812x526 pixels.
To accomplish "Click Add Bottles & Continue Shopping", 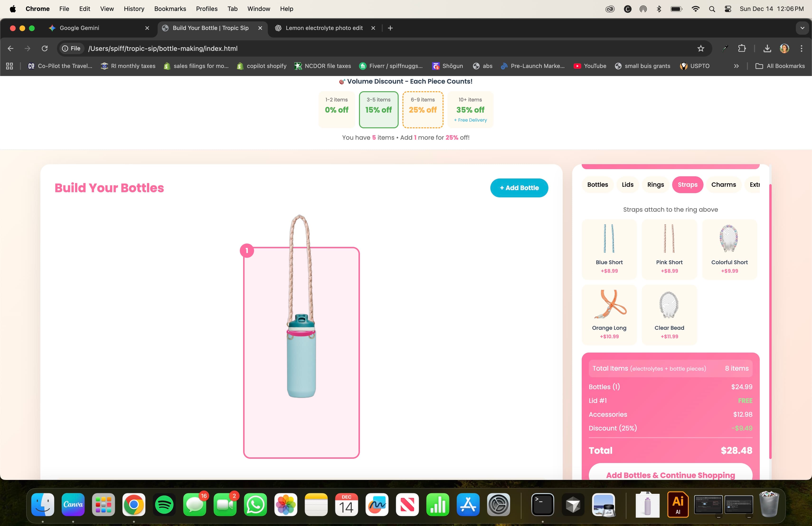I will click(670, 475).
